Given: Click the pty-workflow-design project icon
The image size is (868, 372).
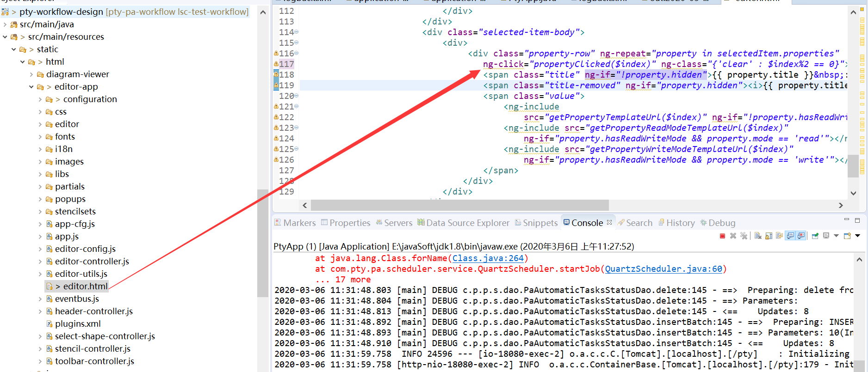Looking at the screenshot, I should coord(5,12).
